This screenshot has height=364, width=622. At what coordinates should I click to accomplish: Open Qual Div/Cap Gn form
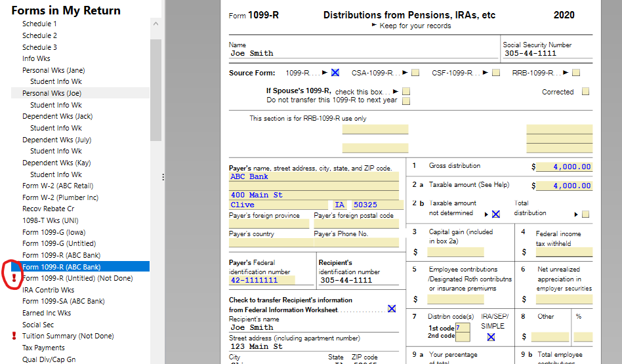(x=49, y=359)
